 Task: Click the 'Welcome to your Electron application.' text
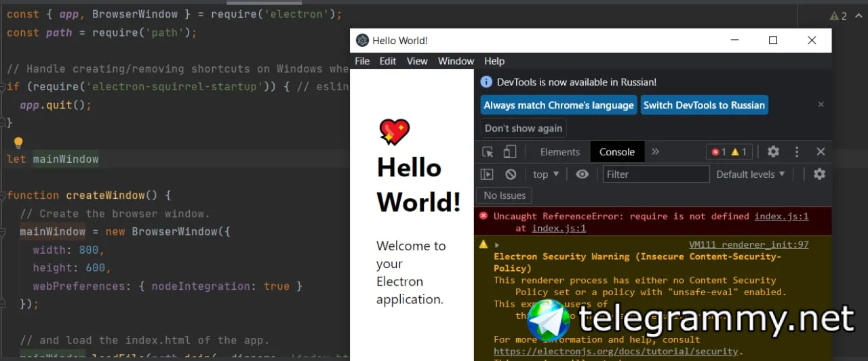[x=411, y=272]
